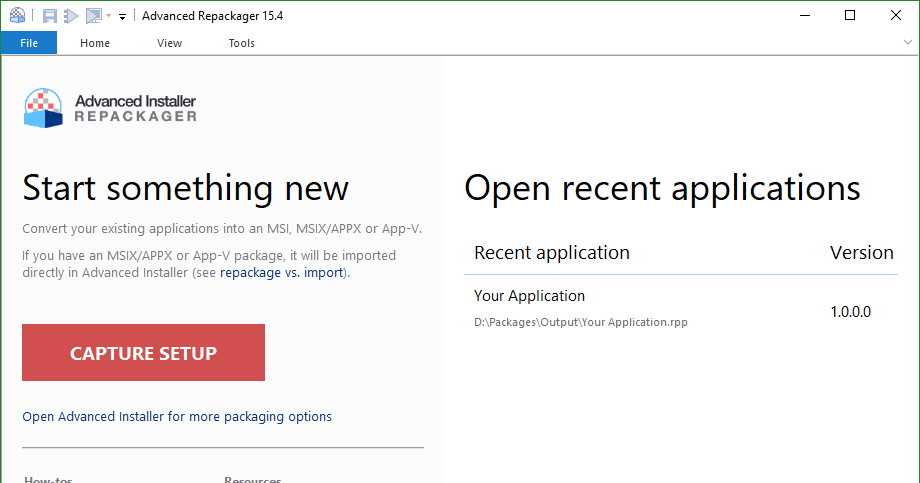
Task: Minimize the Advanced Repackager window
Action: pyautogui.click(x=805, y=15)
